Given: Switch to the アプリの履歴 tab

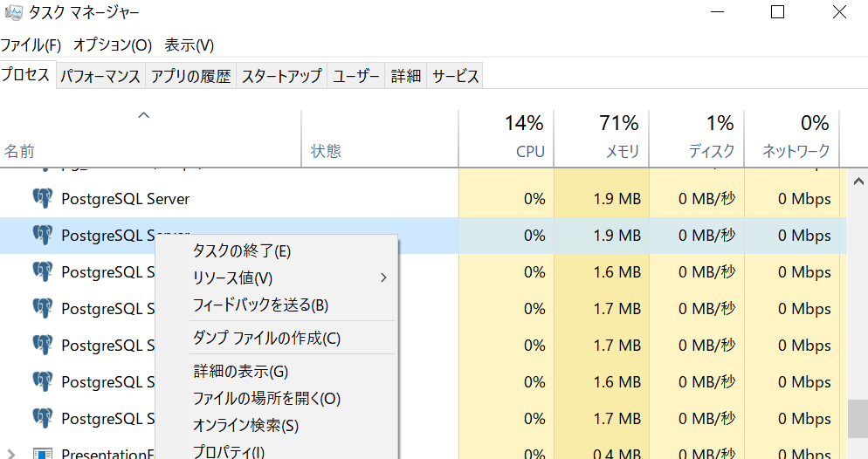Looking at the screenshot, I should click(x=191, y=76).
